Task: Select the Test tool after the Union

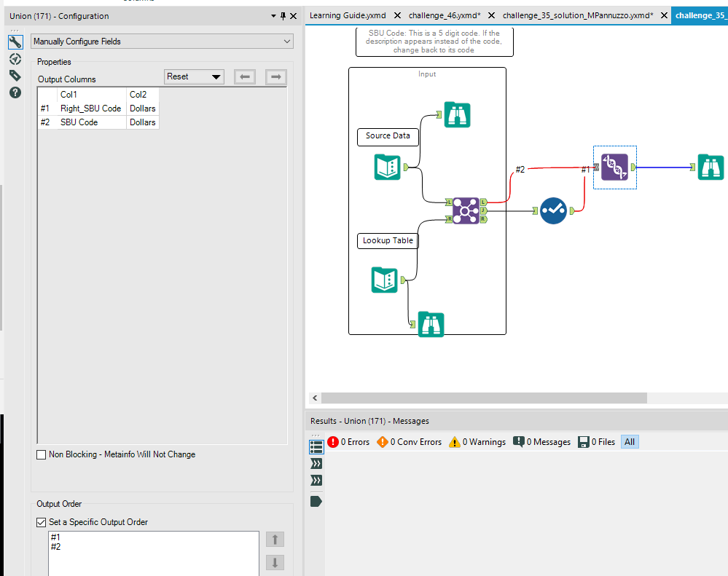Action: (553, 210)
